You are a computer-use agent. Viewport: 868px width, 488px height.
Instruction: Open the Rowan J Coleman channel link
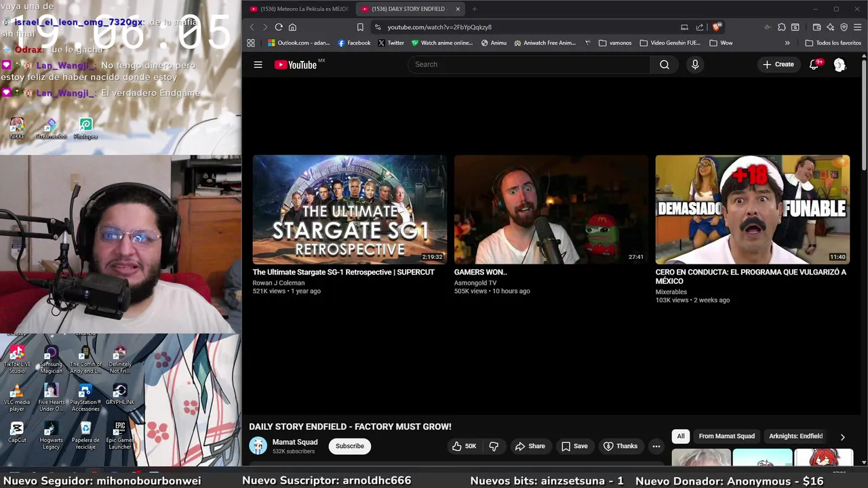(x=279, y=283)
